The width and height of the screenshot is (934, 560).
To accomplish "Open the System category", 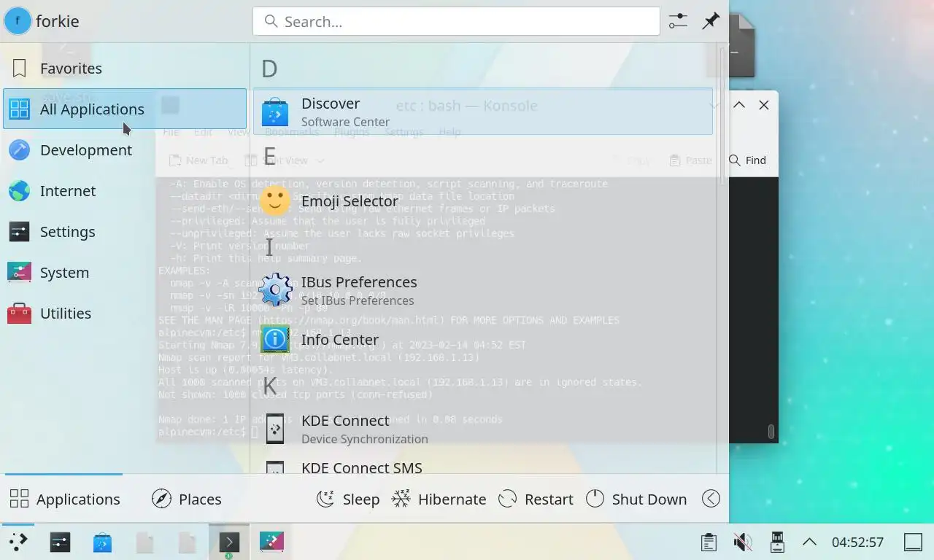I will click(125, 272).
